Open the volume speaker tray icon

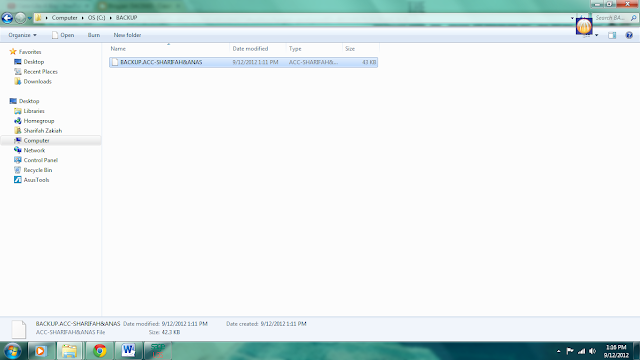pyautogui.click(x=593, y=351)
